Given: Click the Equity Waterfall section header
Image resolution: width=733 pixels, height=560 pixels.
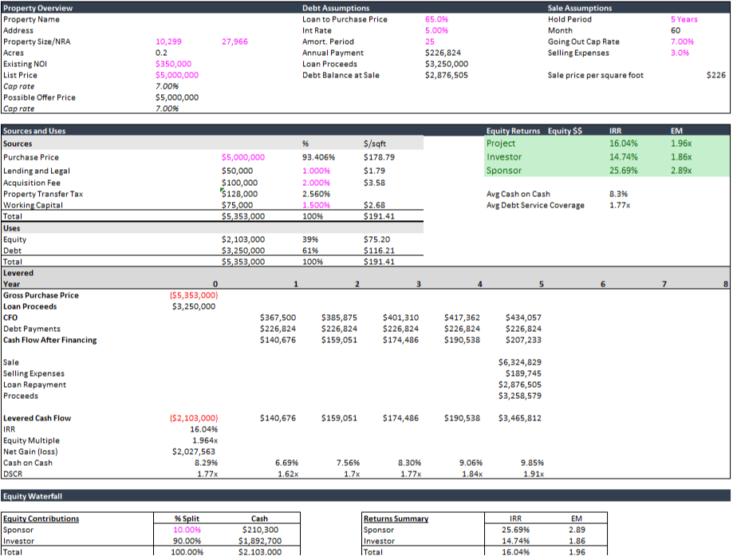Looking at the screenshot, I should tap(33, 496).
